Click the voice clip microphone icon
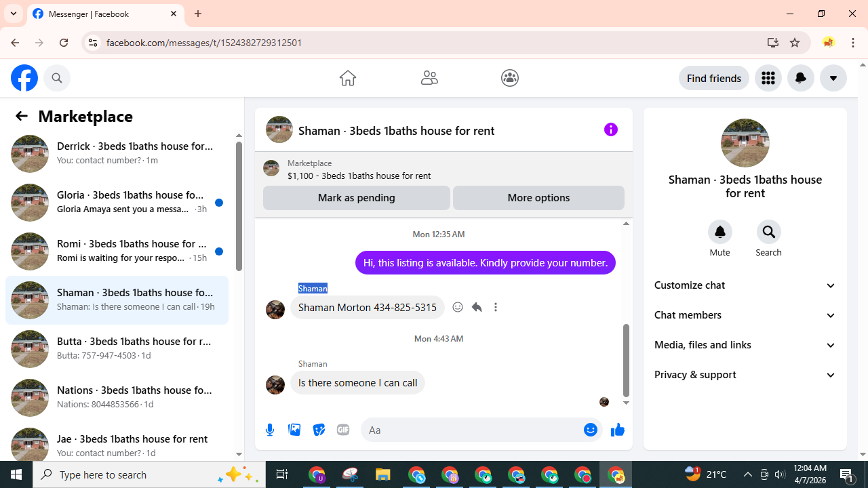Screen dimensions: 868x488 click(x=270, y=430)
